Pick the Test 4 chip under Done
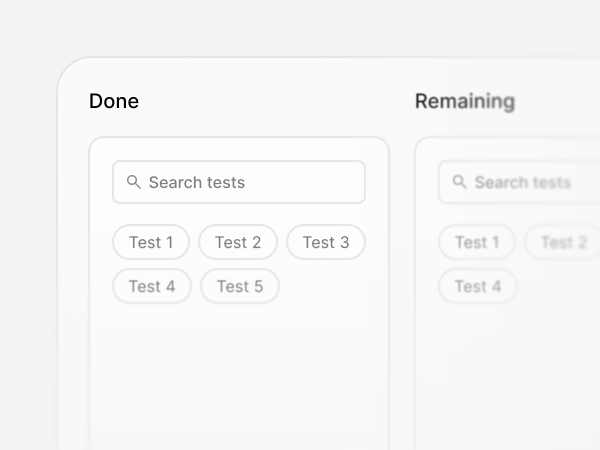 tap(152, 286)
